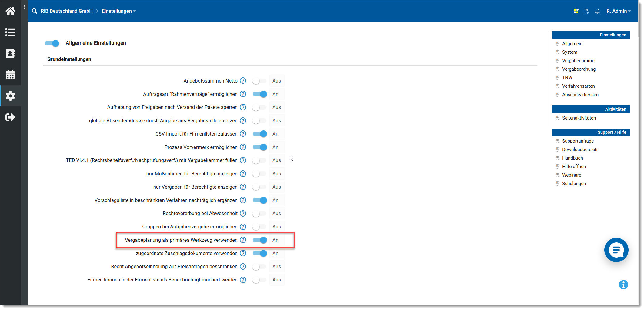Open Vergabeordnung settings
644x310 pixels.
[579, 69]
